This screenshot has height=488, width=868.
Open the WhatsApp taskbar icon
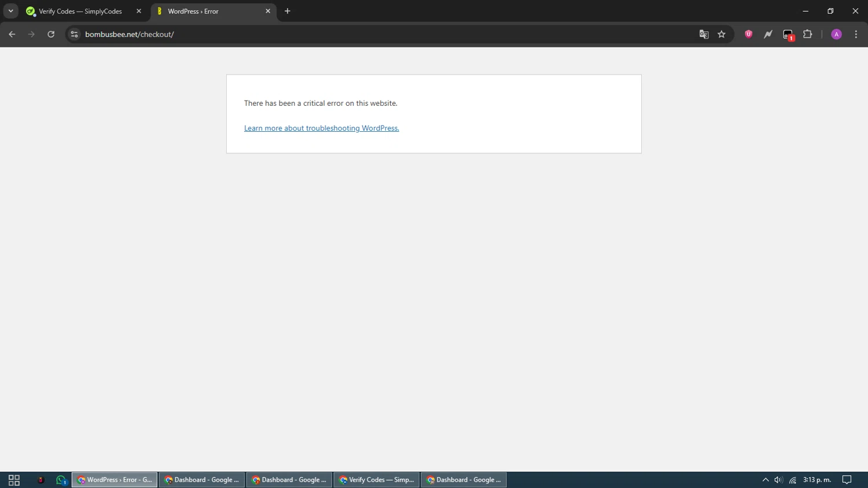[61, 480]
